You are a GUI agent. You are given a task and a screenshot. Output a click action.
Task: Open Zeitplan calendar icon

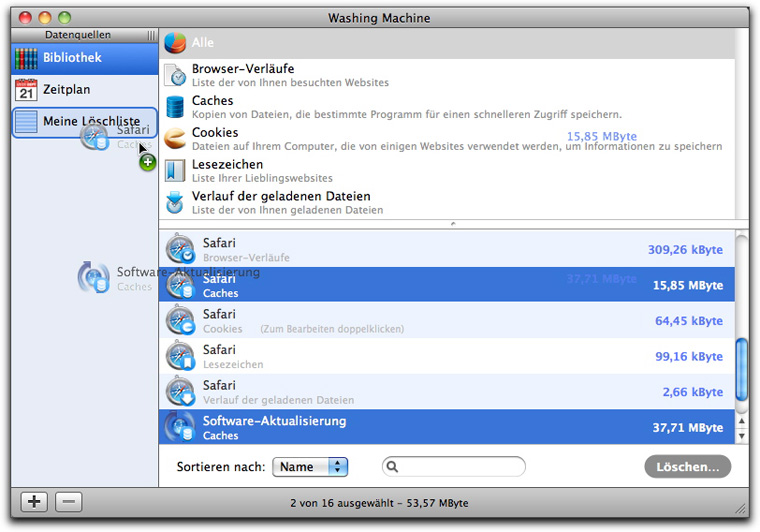[x=26, y=90]
